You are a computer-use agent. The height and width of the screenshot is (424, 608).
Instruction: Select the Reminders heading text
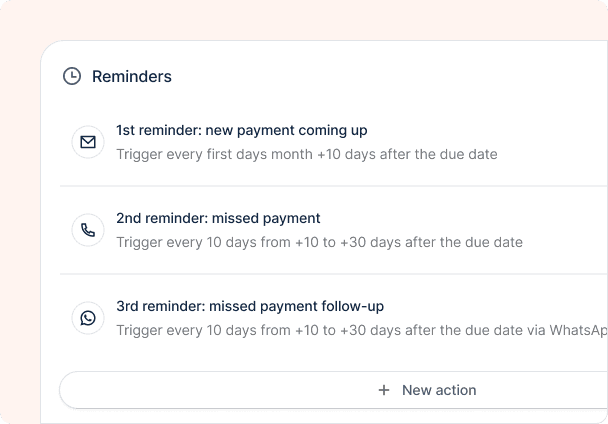[131, 76]
